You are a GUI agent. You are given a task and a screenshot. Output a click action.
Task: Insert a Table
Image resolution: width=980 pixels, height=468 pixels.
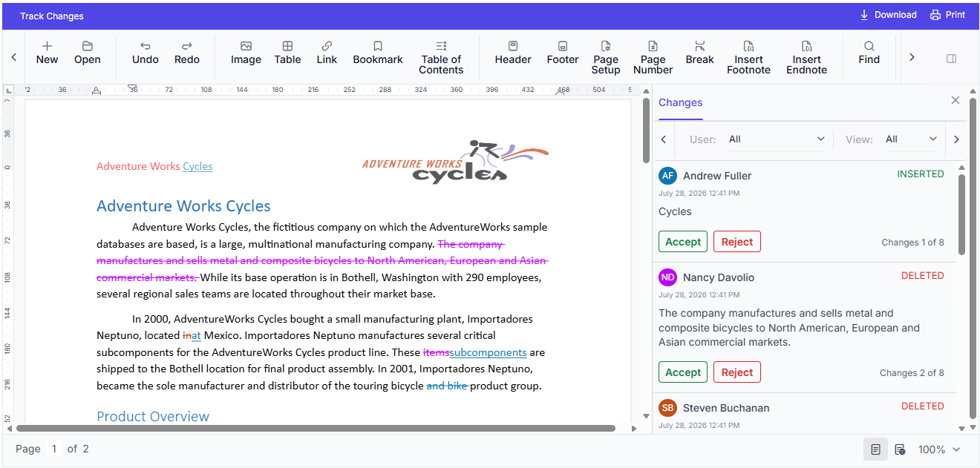[287, 53]
